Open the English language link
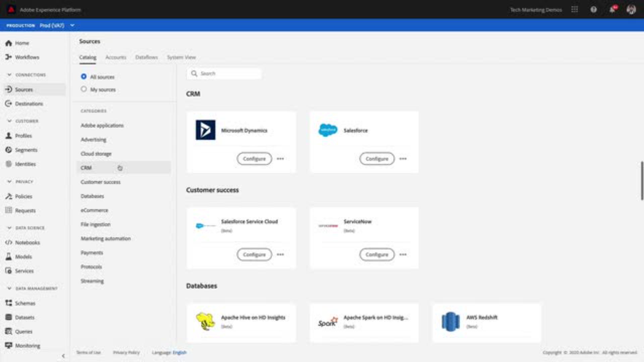This screenshot has width=644, height=362. coord(179,352)
